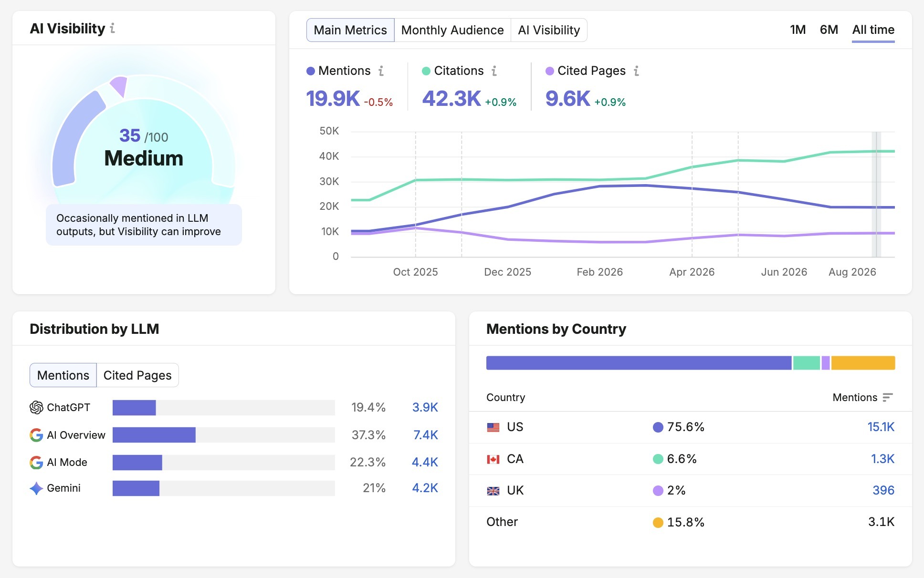924x578 pixels.
Task: Open the AI Overview 7.4K mentions link
Action: pyautogui.click(x=425, y=435)
